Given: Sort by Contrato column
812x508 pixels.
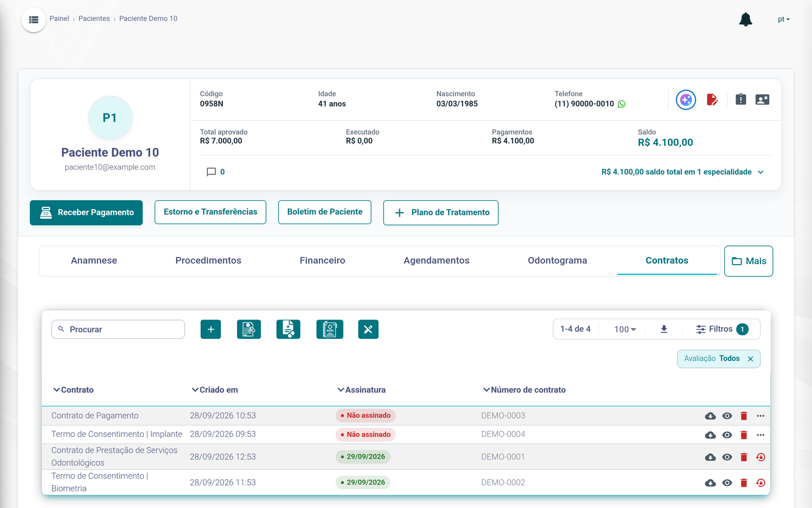Looking at the screenshot, I should coord(74,390).
